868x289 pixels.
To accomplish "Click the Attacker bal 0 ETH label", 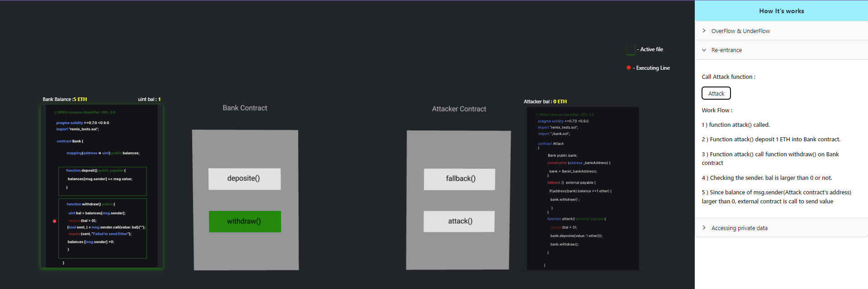I will click(545, 101).
